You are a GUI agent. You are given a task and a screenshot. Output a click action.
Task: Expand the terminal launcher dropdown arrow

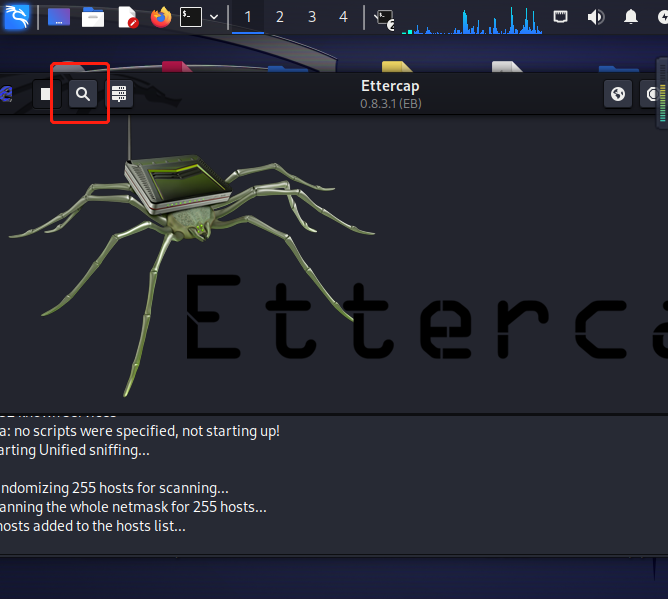(x=214, y=17)
